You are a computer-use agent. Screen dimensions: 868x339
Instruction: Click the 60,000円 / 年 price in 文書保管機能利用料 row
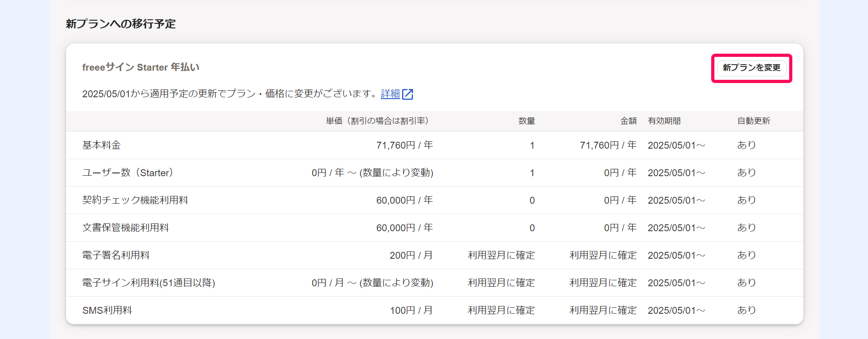coord(404,228)
